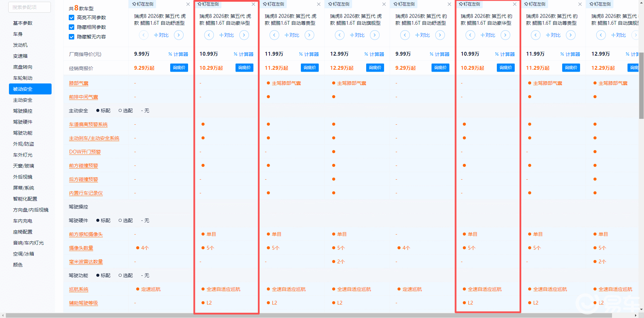Select 座椅配置 in left navigation

(23, 232)
